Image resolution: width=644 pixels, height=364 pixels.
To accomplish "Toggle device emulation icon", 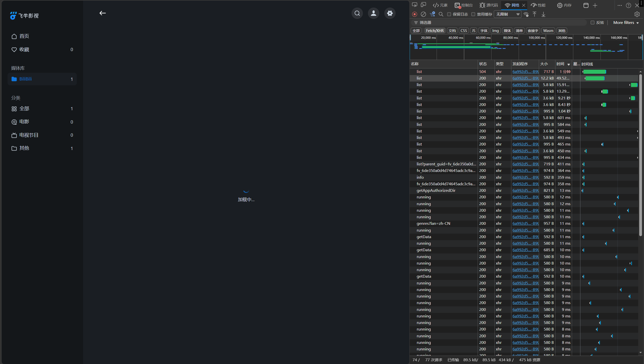I will [424, 5].
